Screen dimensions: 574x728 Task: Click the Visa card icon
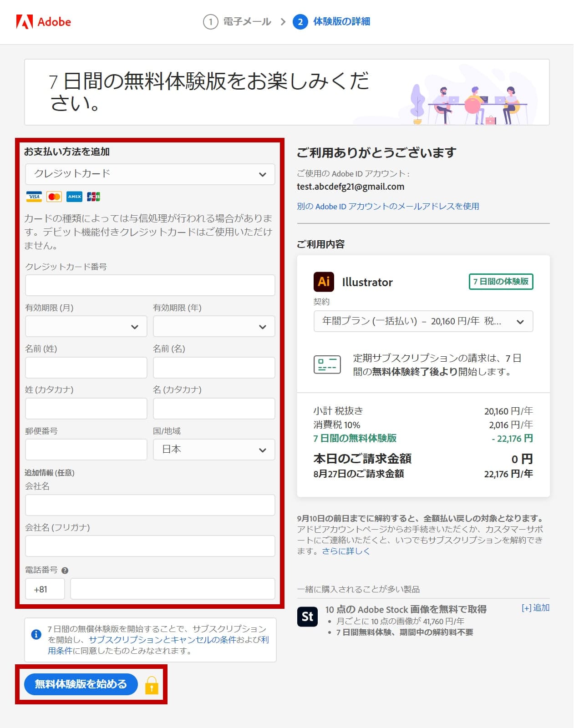click(x=34, y=197)
